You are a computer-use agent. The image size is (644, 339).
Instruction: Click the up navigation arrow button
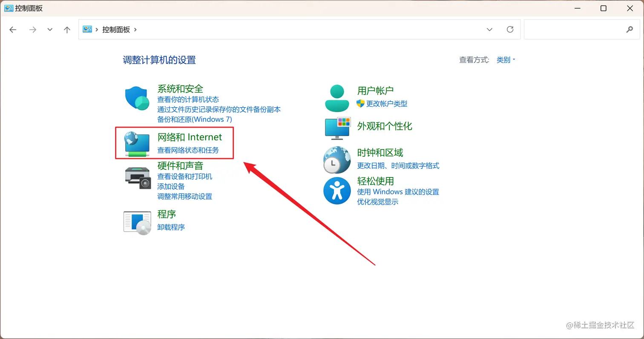point(66,29)
